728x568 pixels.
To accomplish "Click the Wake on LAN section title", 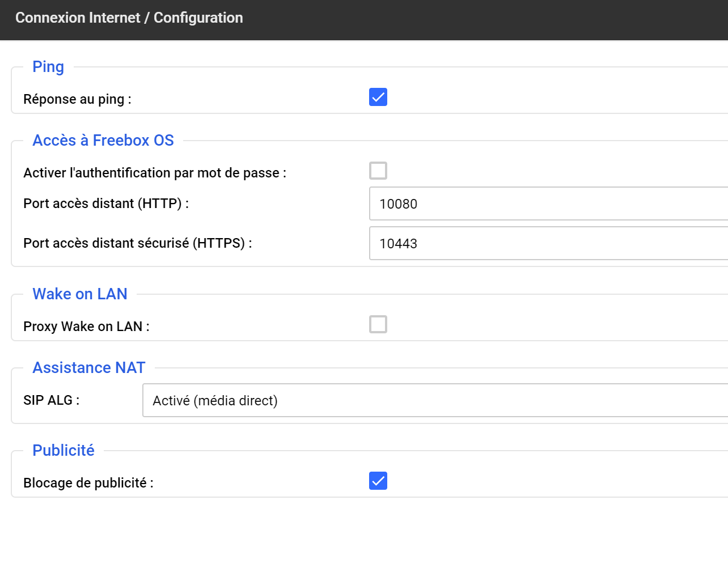I will click(x=80, y=294).
